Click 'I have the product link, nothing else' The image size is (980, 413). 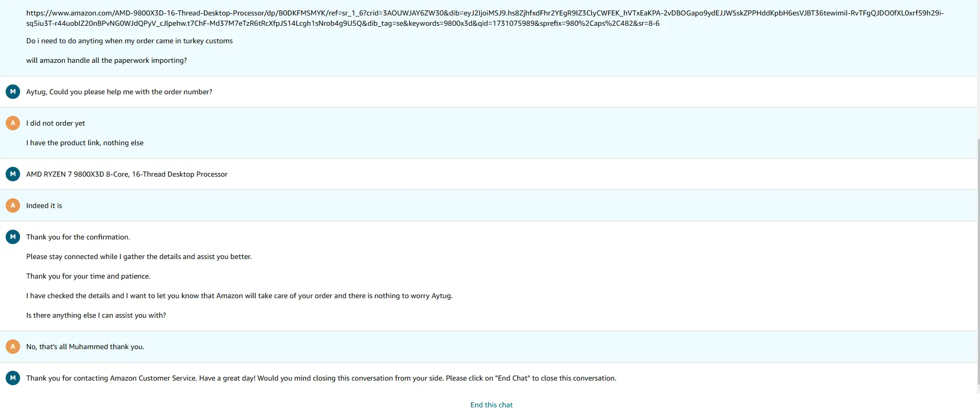tap(85, 143)
